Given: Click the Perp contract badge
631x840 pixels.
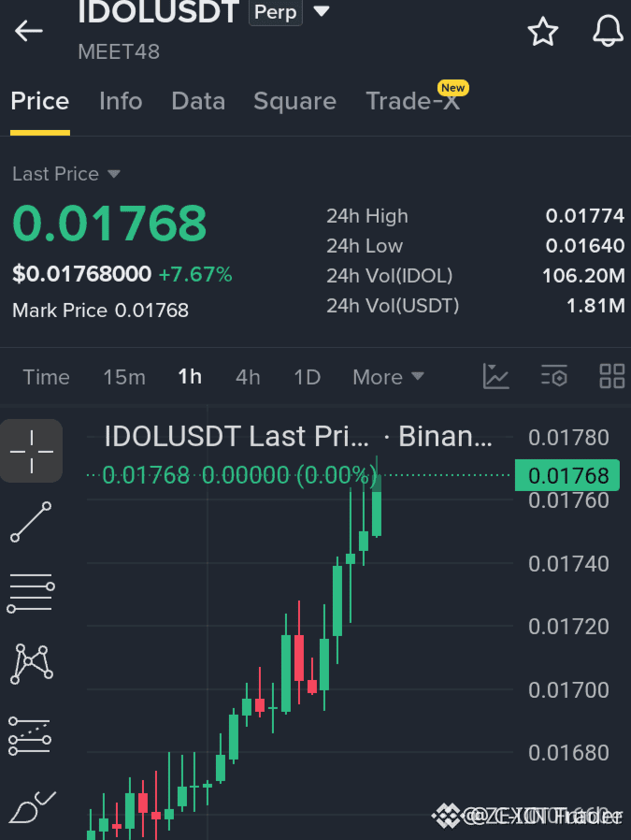Looking at the screenshot, I should tap(276, 12).
